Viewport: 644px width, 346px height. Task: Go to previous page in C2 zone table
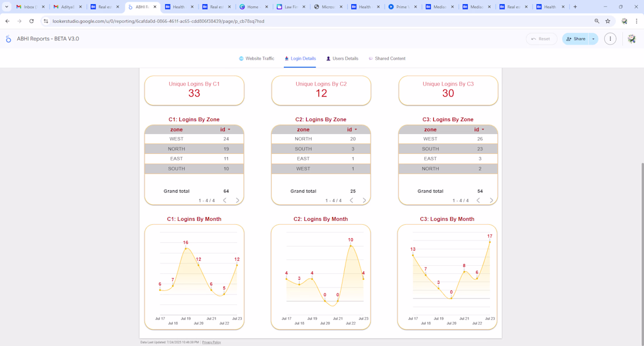click(352, 201)
